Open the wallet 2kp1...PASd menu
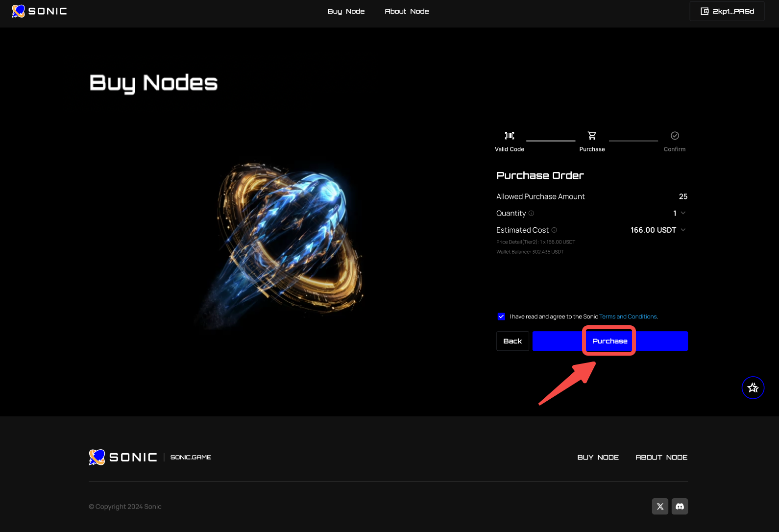779x532 pixels. click(727, 11)
